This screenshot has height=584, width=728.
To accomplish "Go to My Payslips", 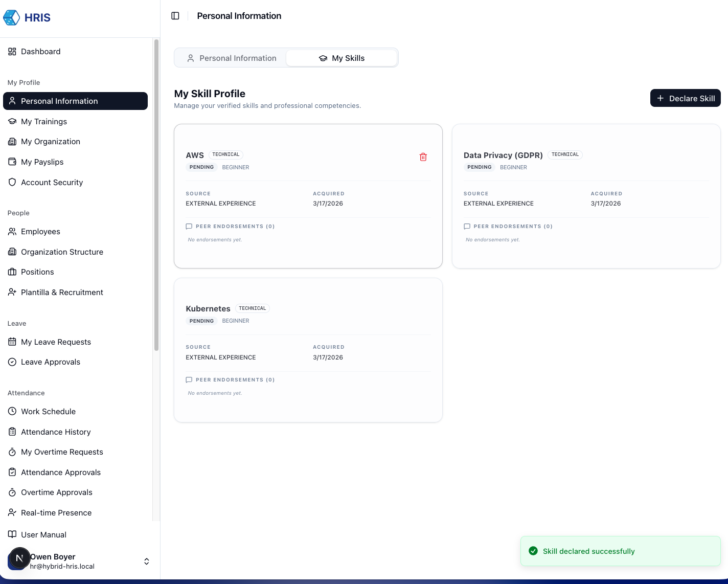I will click(42, 162).
